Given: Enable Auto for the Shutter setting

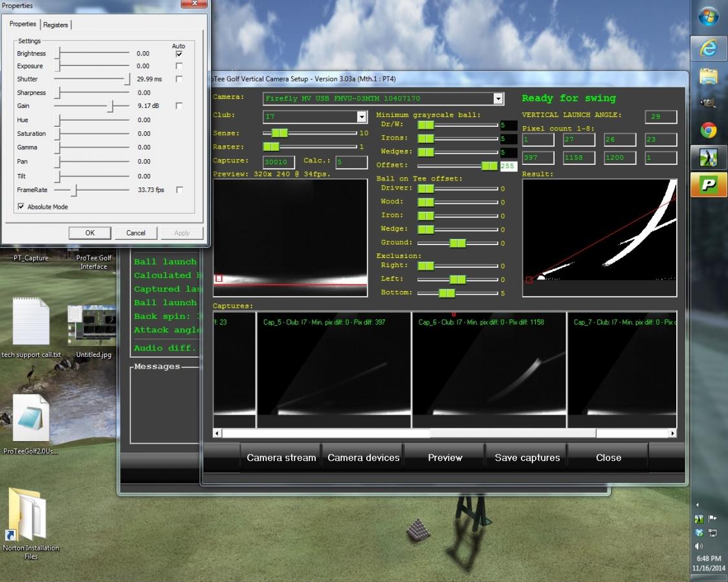Looking at the screenshot, I should 179,79.
